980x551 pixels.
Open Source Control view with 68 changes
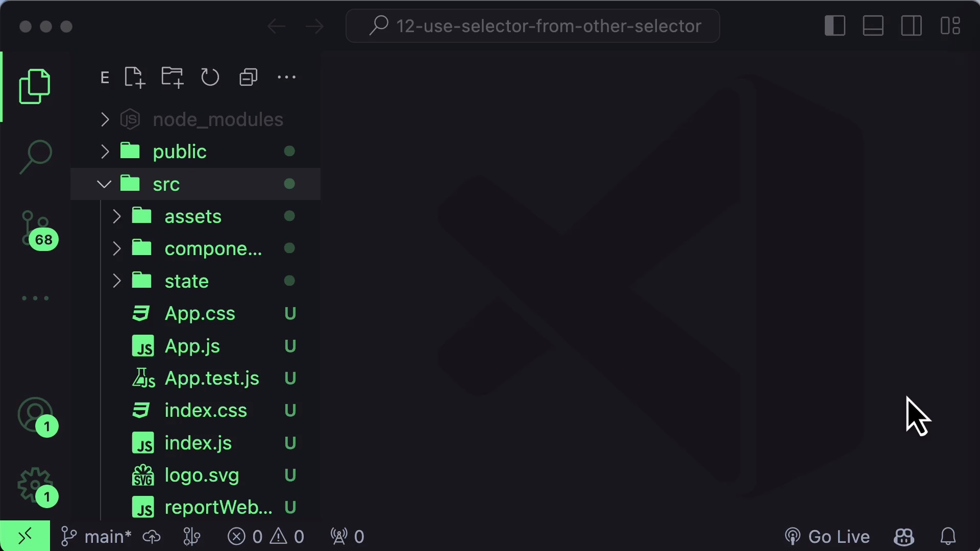[x=35, y=230]
